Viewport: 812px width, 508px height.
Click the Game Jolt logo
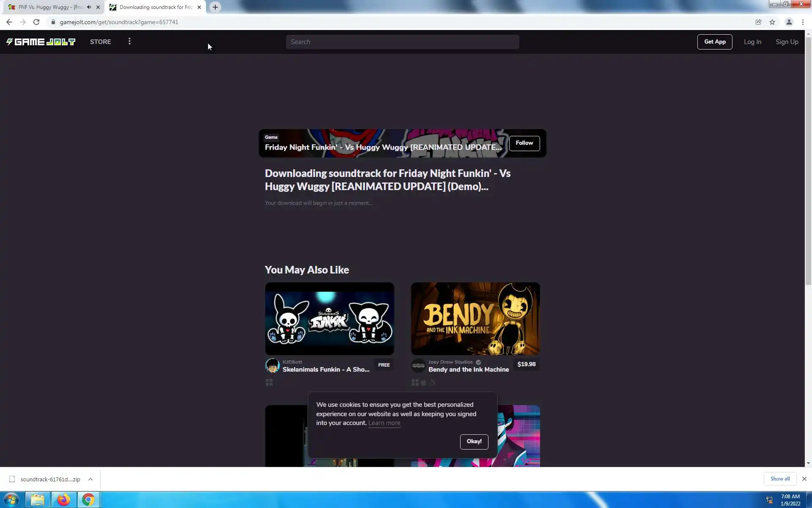click(x=41, y=41)
